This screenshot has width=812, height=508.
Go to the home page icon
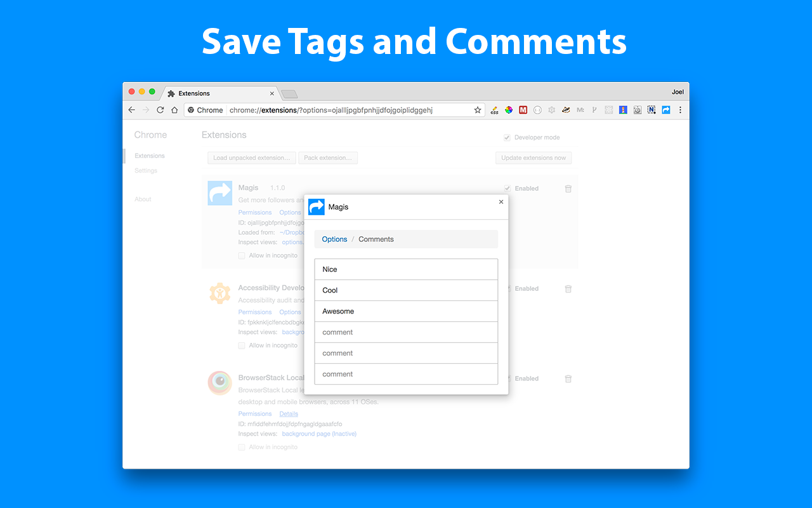(174, 110)
